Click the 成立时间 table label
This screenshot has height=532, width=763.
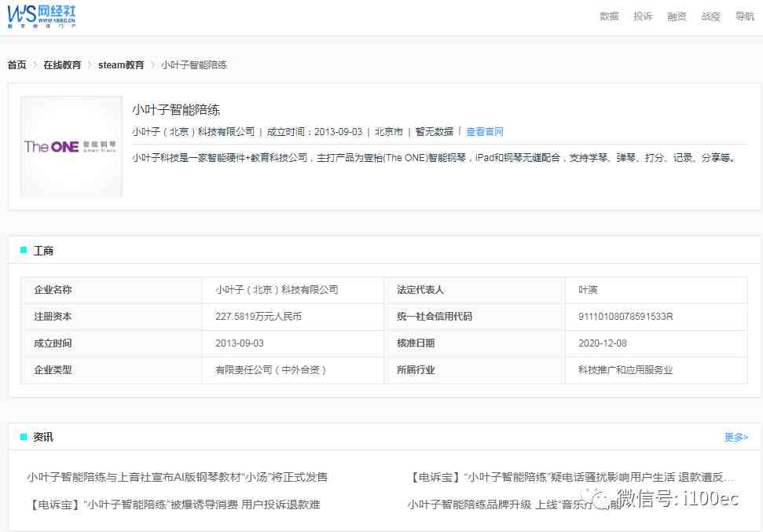click(x=53, y=343)
